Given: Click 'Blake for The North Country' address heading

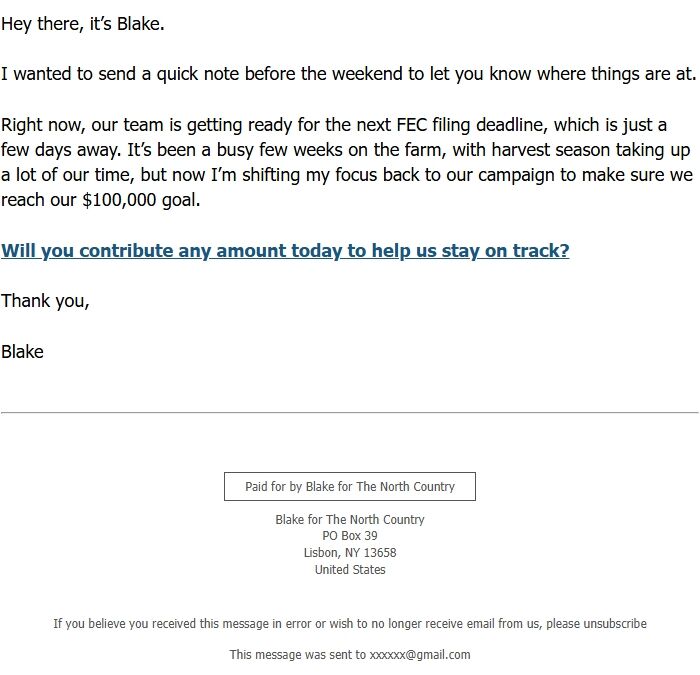Looking at the screenshot, I should pos(350,520).
